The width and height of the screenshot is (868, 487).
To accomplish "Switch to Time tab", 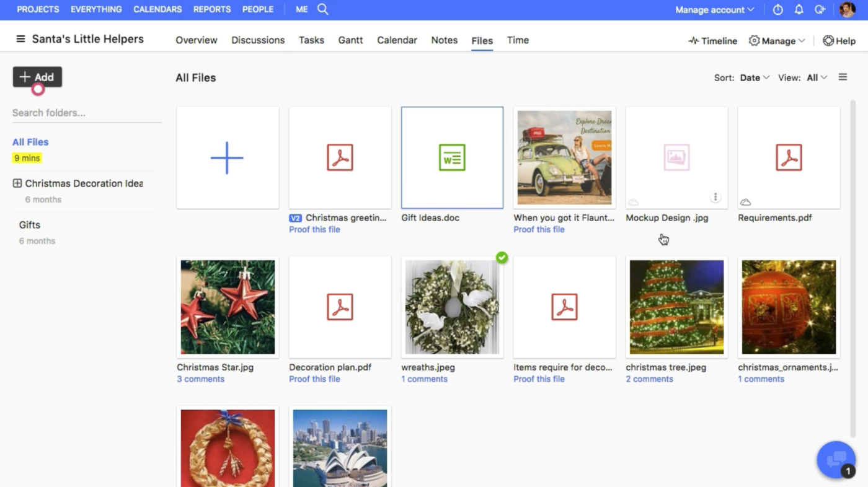I will (x=518, y=40).
